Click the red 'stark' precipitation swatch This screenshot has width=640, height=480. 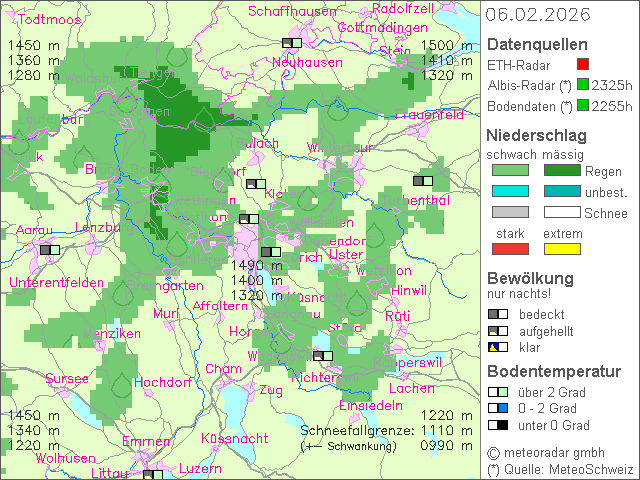(510, 249)
